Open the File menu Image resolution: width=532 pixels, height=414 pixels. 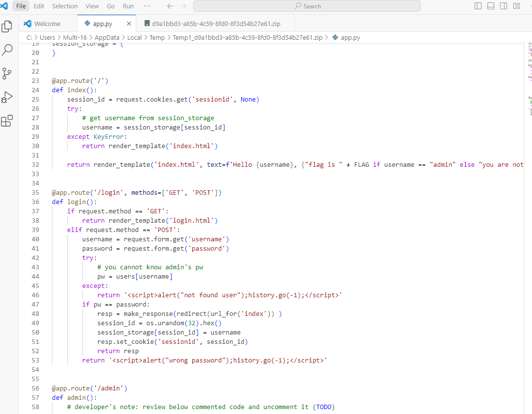pyautogui.click(x=21, y=6)
